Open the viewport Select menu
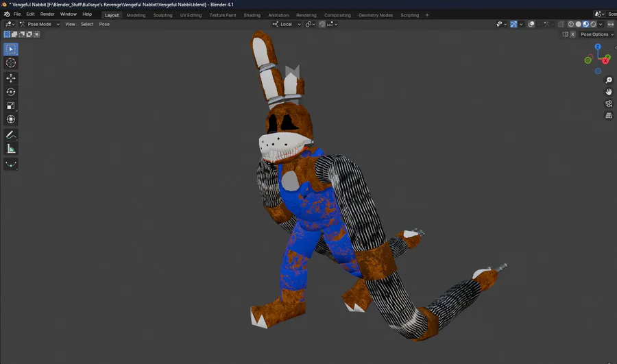617x364 pixels. (87, 25)
